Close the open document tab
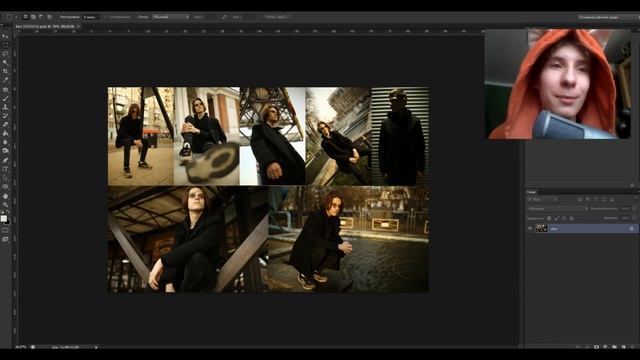The image size is (640, 360). coord(78,26)
